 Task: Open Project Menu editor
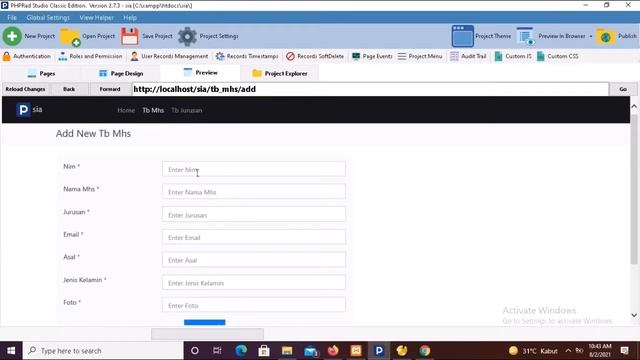point(420,56)
